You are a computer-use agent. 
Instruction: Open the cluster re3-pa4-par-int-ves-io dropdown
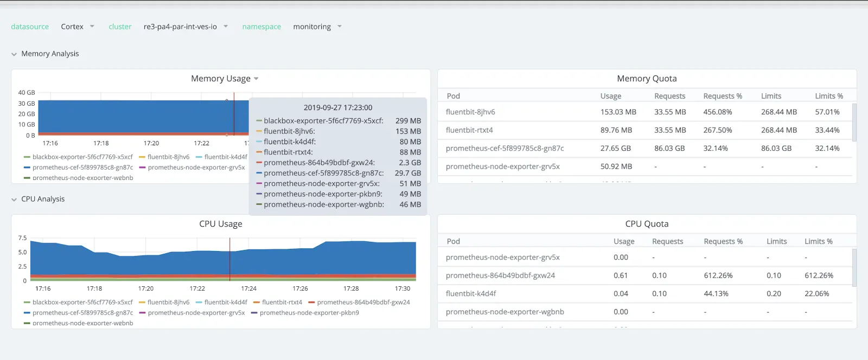click(186, 27)
